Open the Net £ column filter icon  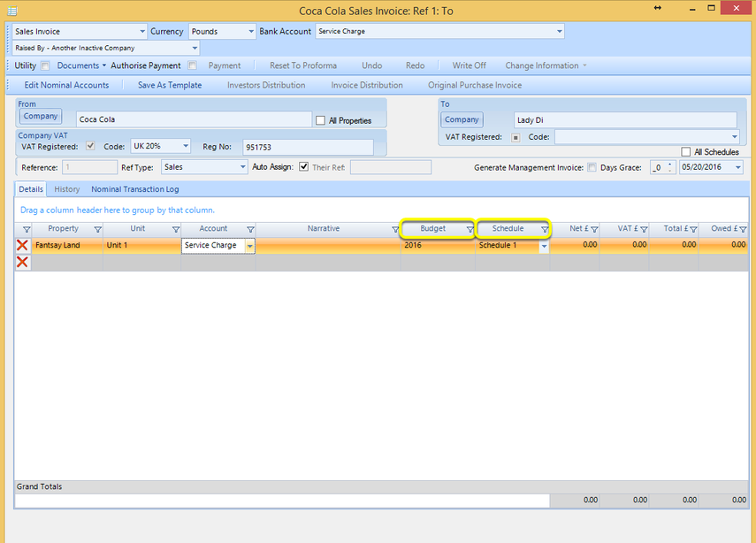[x=594, y=229]
